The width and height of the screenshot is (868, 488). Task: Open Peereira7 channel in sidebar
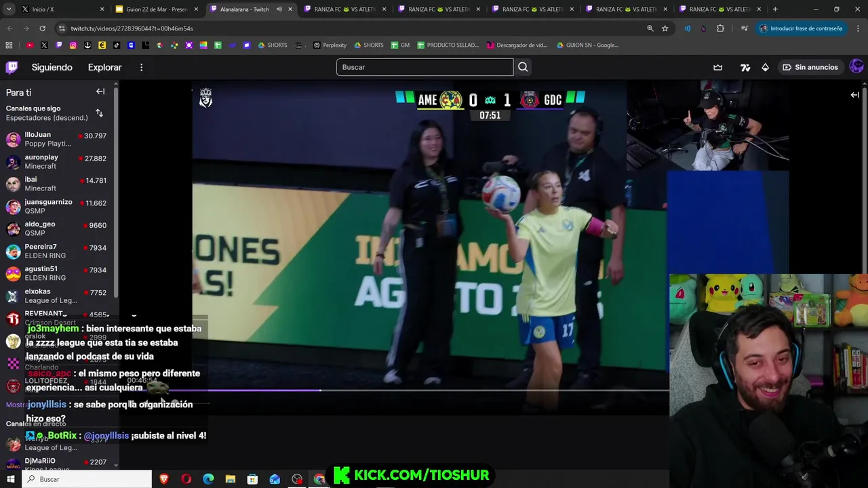tap(59, 251)
